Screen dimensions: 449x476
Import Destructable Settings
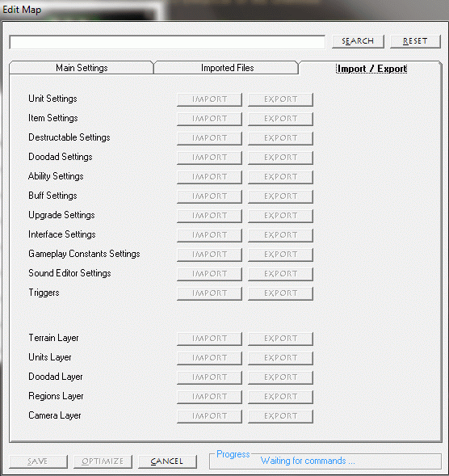(210, 138)
